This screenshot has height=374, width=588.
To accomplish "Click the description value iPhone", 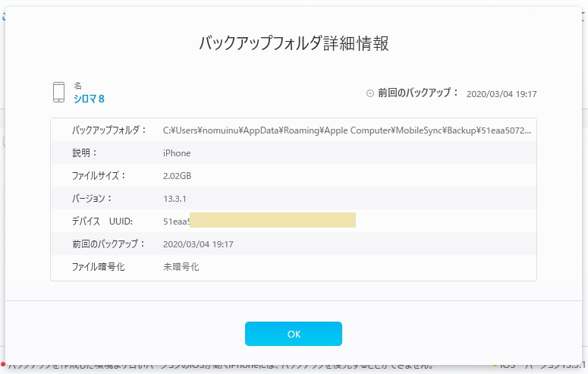I will 177,153.
